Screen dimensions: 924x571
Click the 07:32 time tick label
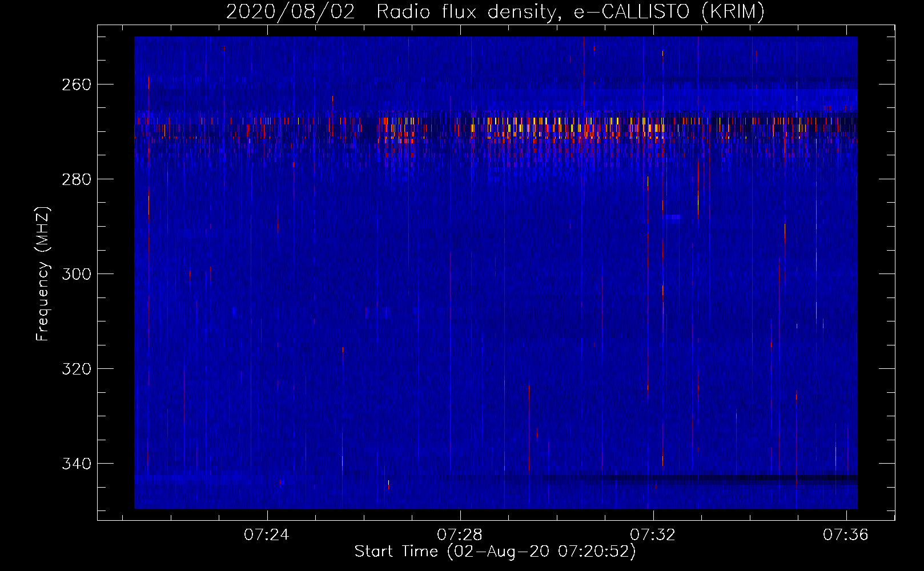(653, 535)
